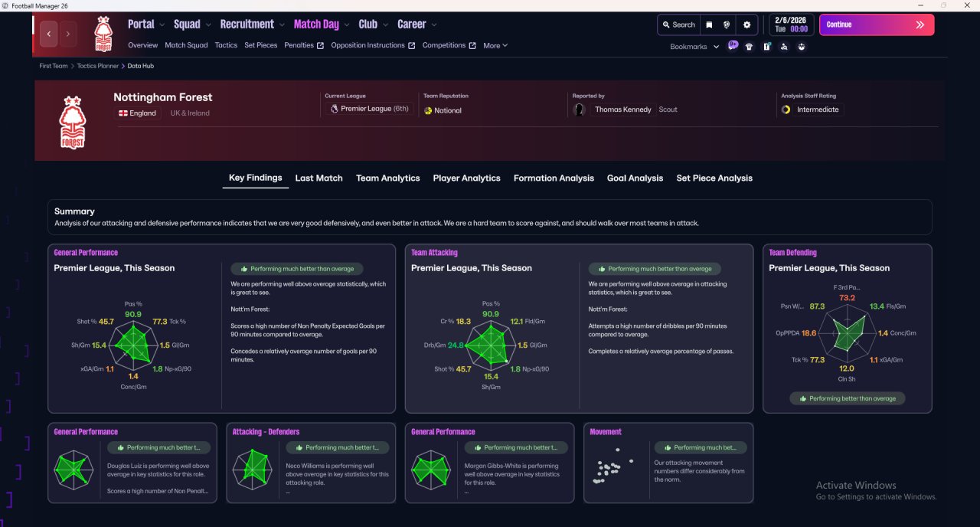Open the Set Pieces submenu item
The image size is (980, 527).
click(x=261, y=45)
